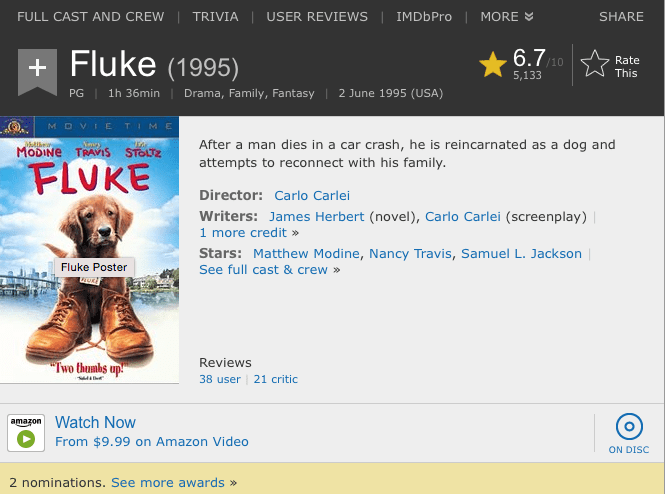View the 38 user reviews
Viewport: 665px width, 494px height.
[220, 379]
